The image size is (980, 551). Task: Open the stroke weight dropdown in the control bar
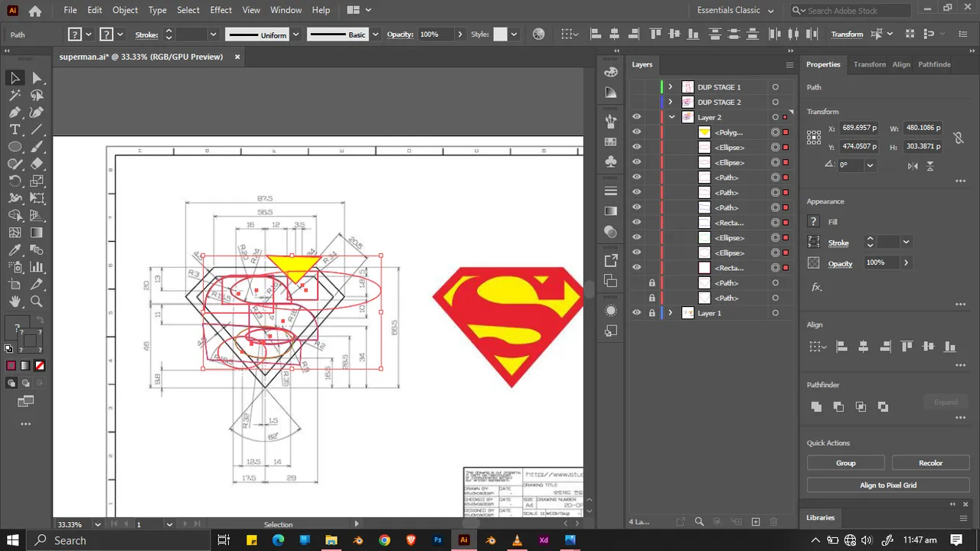pos(213,34)
